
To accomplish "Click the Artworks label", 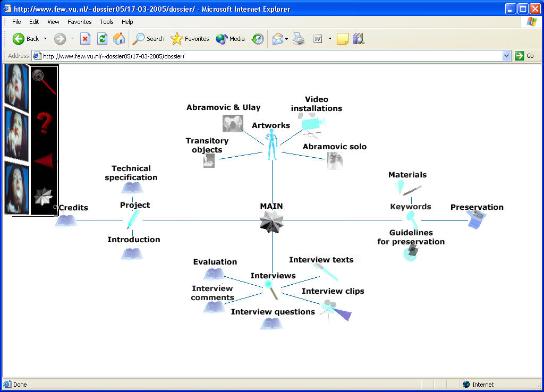I will 270,125.
